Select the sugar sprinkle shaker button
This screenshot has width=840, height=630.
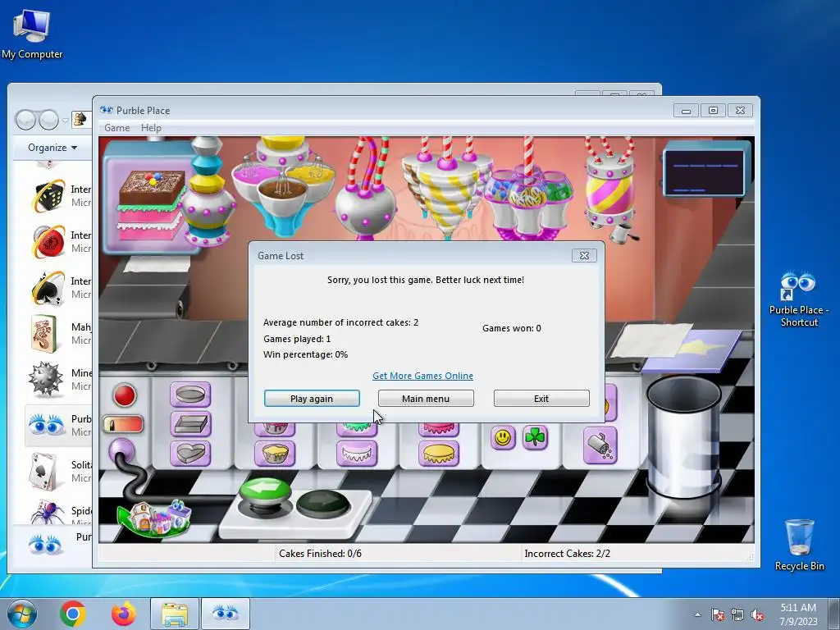[x=600, y=445]
